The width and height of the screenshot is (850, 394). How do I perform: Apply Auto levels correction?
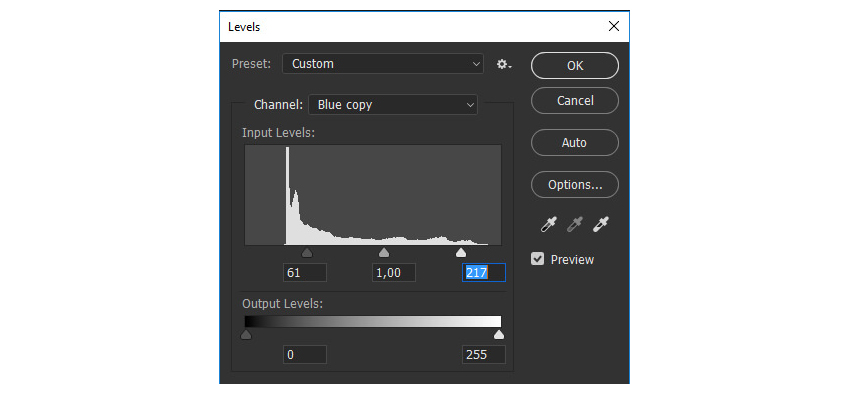pos(575,143)
